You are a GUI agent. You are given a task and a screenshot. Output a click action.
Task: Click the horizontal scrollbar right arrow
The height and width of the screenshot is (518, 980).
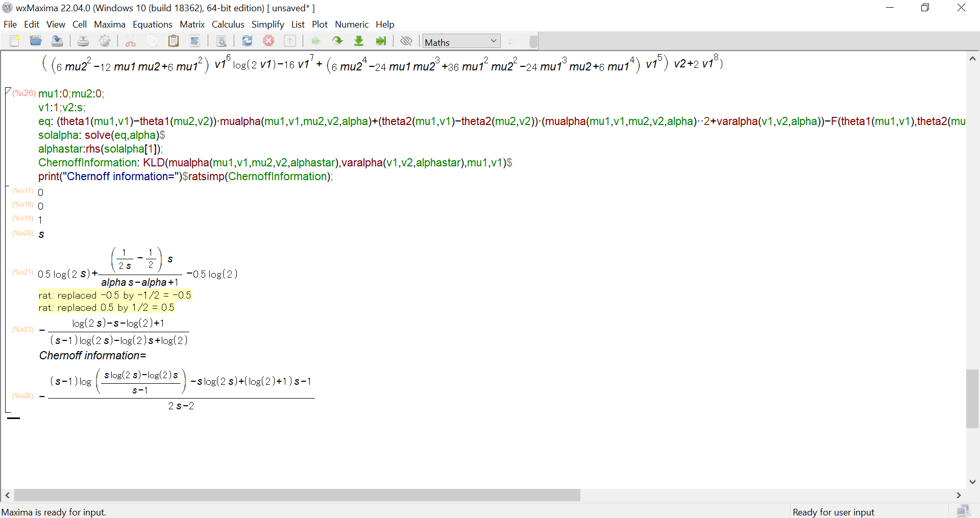(x=959, y=495)
